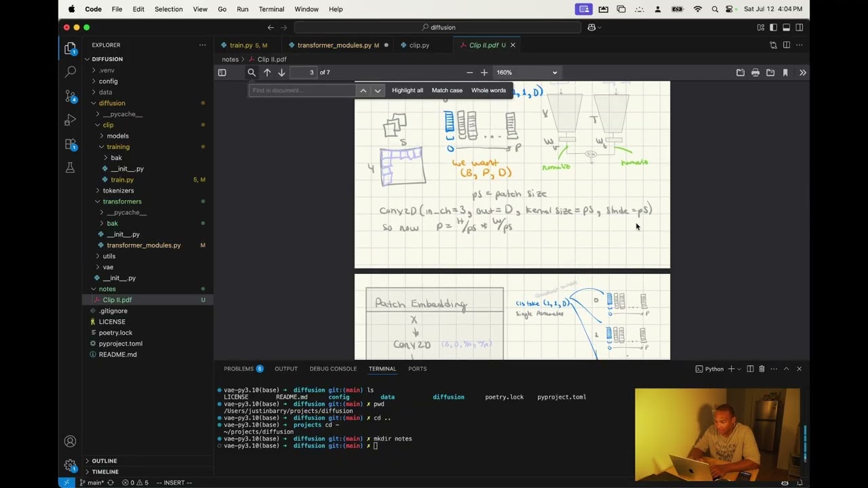Viewport: 868px width, 488px height.
Task: Open Run and Debug view
Action: pyautogui.click(x=70, y=120)
